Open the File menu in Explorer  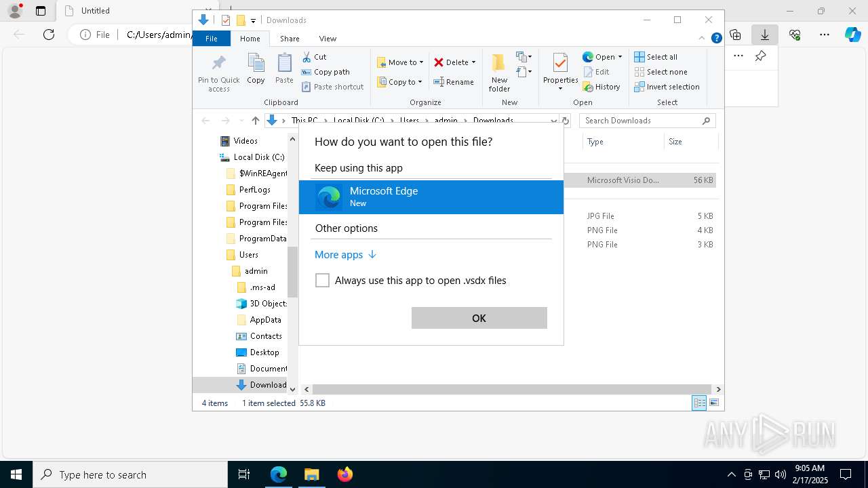pyautogui.click(x=212, y=39)
